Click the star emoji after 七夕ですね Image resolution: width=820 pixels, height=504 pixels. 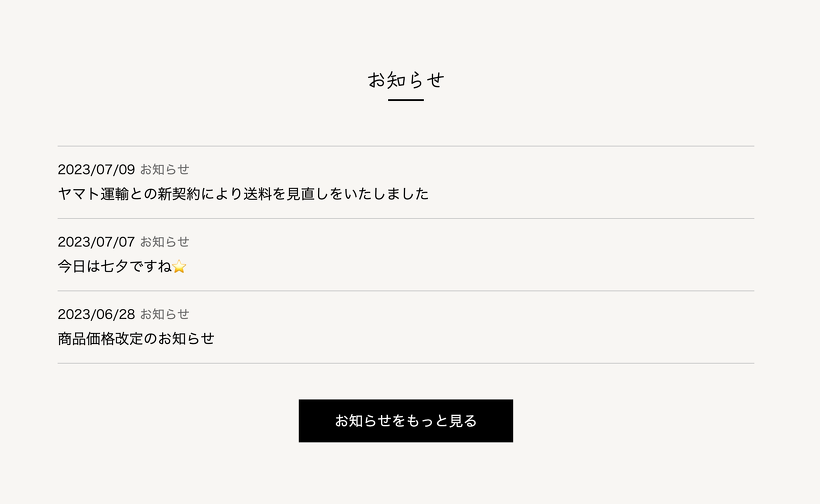coord(180,267)
